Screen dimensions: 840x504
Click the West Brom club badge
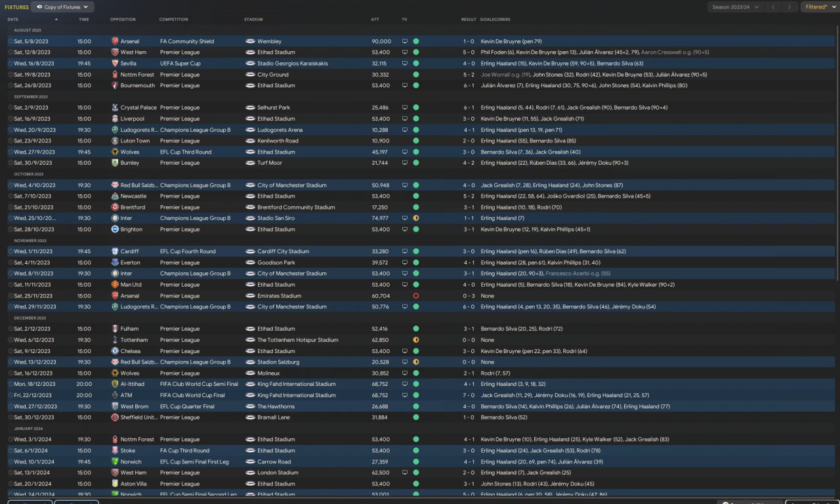point(115,406)
